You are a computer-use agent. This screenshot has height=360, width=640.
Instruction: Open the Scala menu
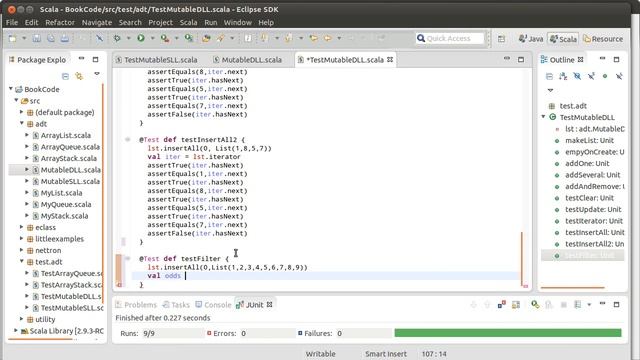pyautogui.click(x=189, y=22)
